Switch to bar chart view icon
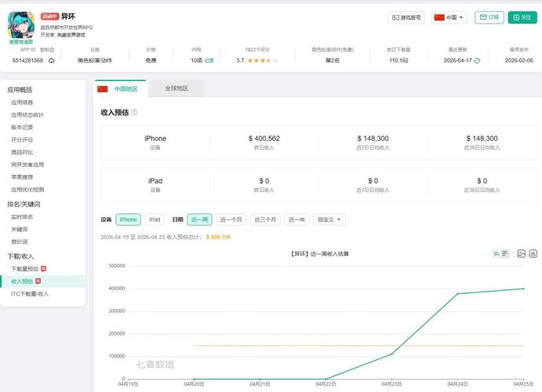542x392 pixels. [497, 254]
